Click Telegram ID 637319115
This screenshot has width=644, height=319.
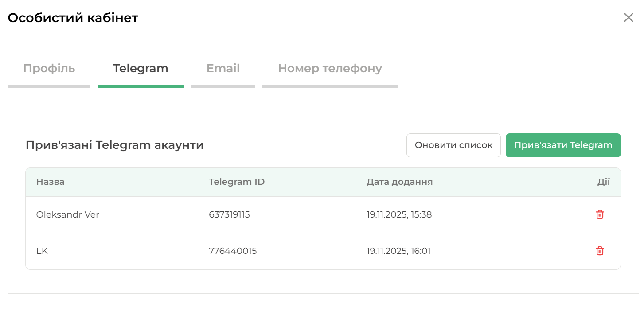(x=229, y=215)
